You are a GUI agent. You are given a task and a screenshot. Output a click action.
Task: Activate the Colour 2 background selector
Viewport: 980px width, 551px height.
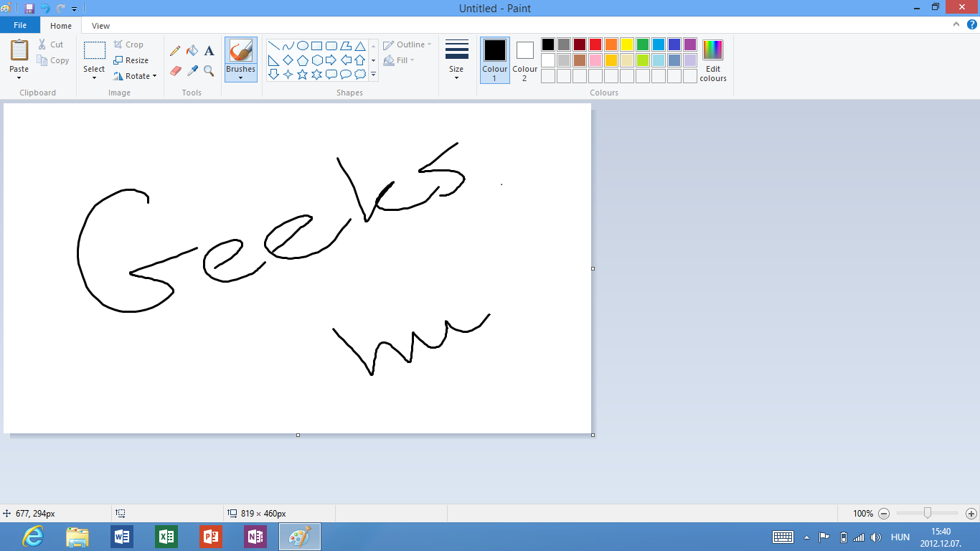pos(524,59)
